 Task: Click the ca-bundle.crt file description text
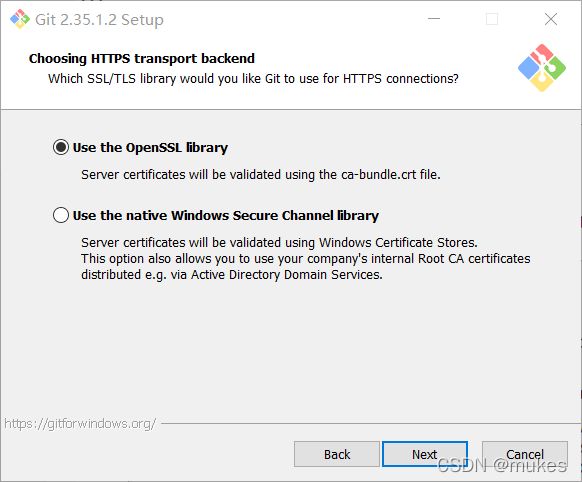261,174
